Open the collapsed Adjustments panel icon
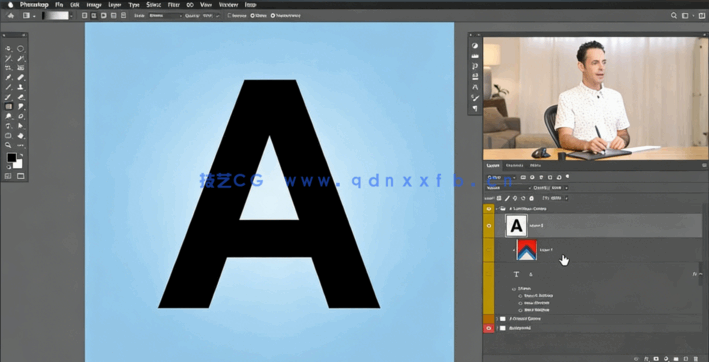 click(475, 46)
